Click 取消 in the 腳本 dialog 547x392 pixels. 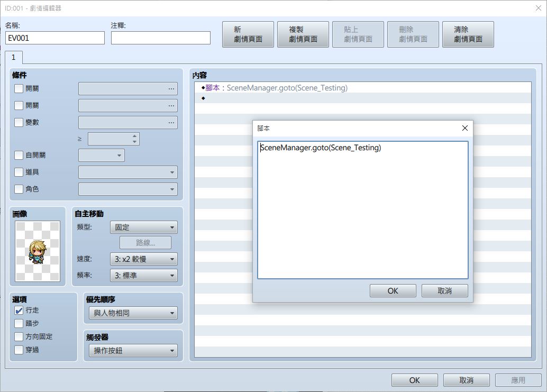pyautogui.click(x=445, y=291)
